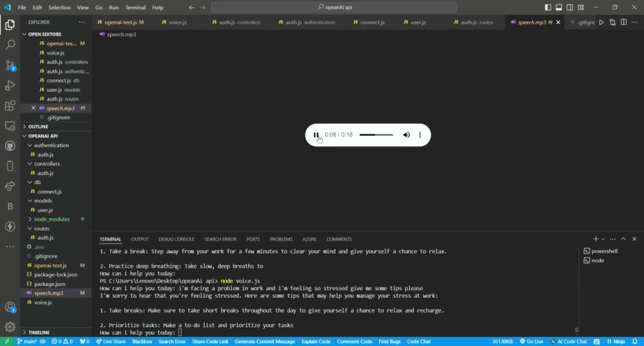The image size is (644, 346).
Task: Open editor More Actions ellipsis
Action: pyautogui.click(x=634, y=22)
